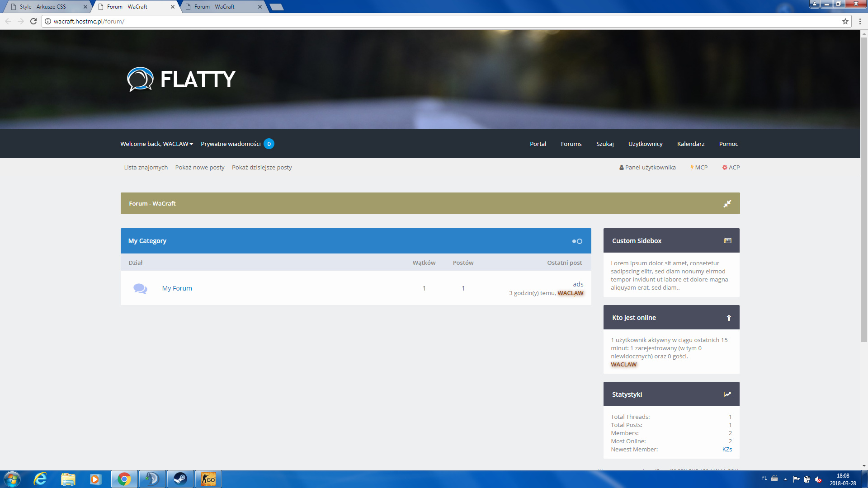Click the page vertical scrollbar thumb

(x=864, y=190)
